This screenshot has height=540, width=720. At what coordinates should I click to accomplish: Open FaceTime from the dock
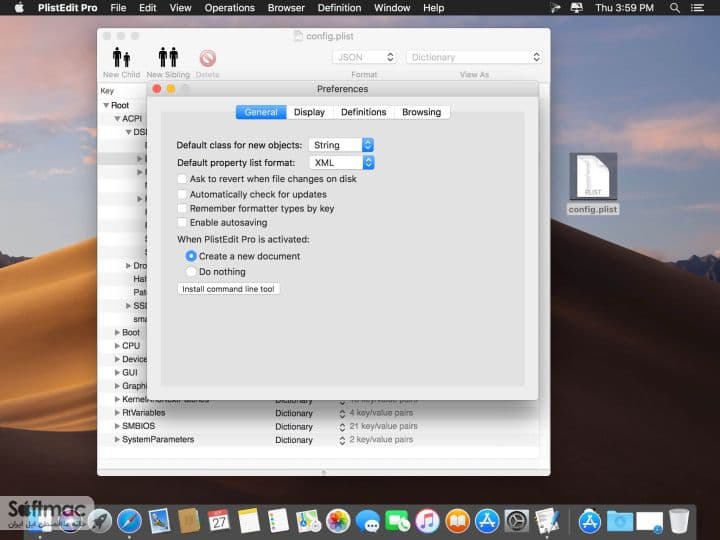398,521
